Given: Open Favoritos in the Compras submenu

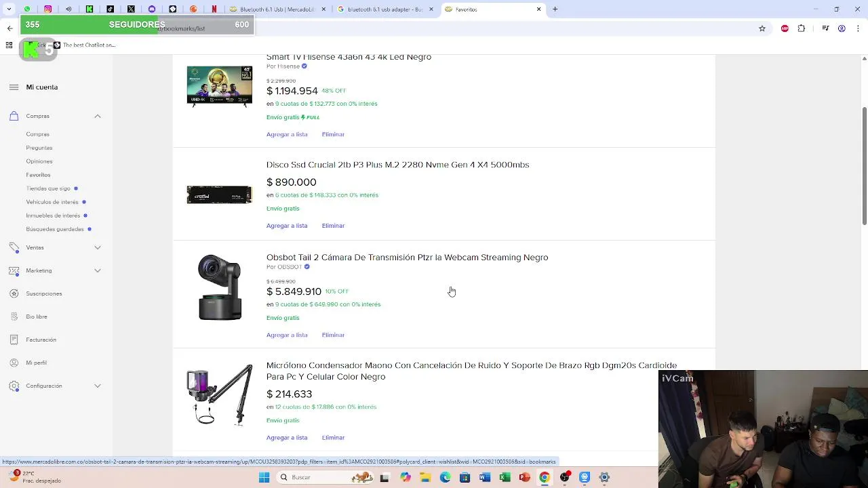Looking at the screenshot, I should pyautogui.click(x=38, y=175).
